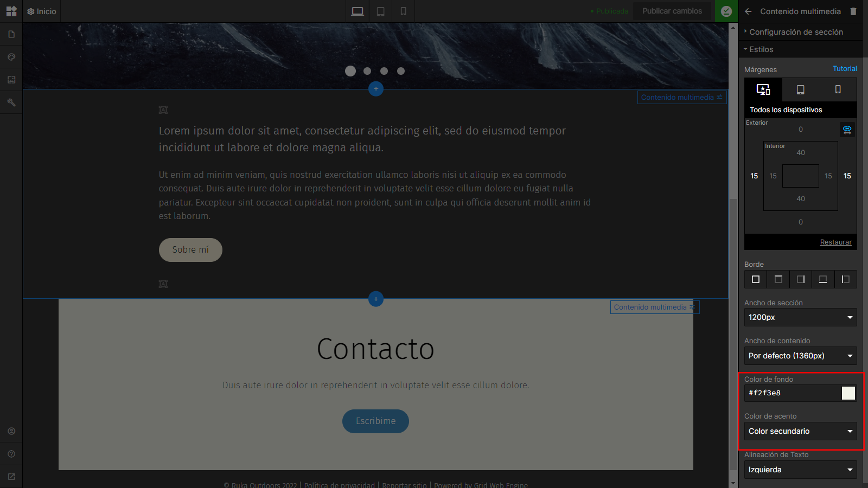Click the Publicar cambios button
Image resolution: width=868 pixels, height=488 pixels.
(672, 11)
